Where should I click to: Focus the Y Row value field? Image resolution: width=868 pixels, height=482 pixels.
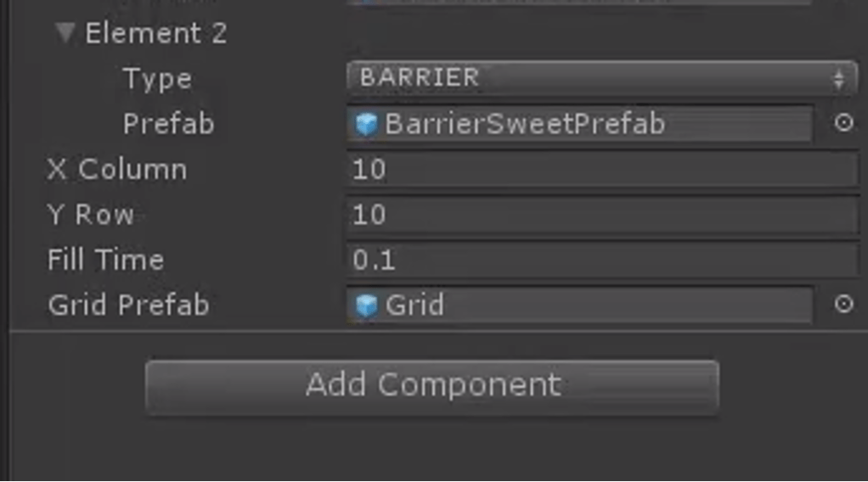(x=601, y=215)
